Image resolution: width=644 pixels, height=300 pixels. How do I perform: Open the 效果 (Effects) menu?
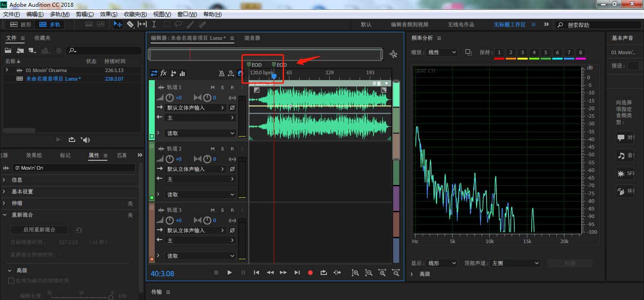pyautogui.click(x=109, y=14)
